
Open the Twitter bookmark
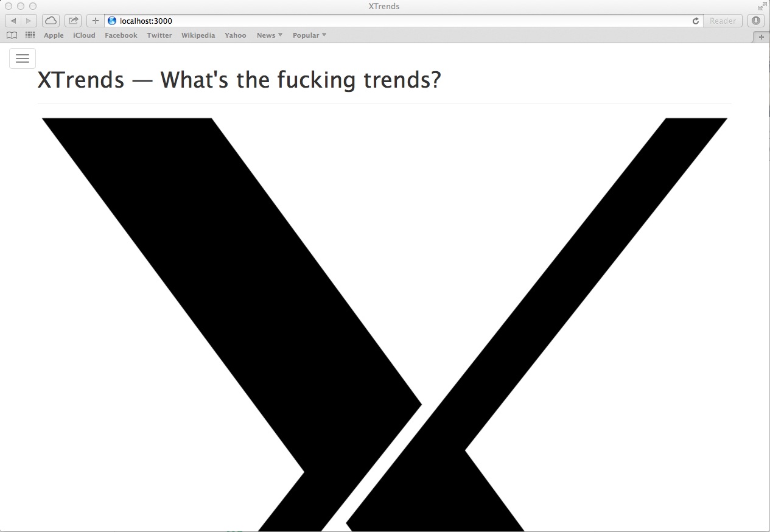pyautogui.click(x=159, y=35)
